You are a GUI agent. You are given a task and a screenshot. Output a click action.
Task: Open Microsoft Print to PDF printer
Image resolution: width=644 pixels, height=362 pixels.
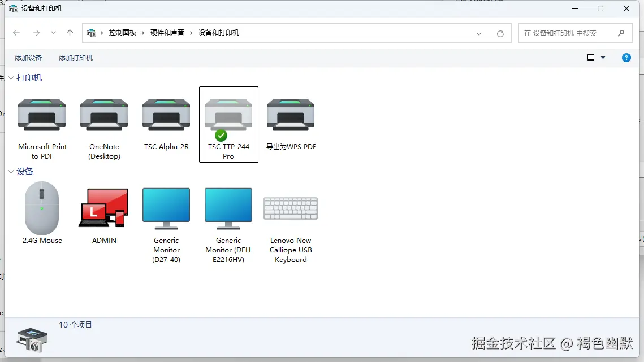42,115
